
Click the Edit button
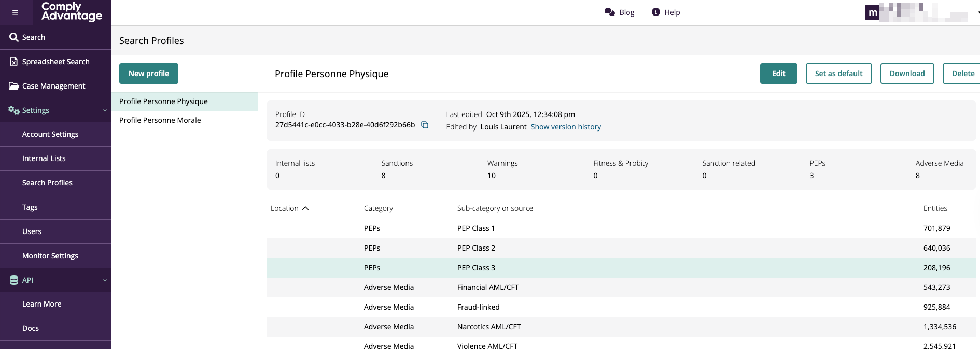coord(778,74)
